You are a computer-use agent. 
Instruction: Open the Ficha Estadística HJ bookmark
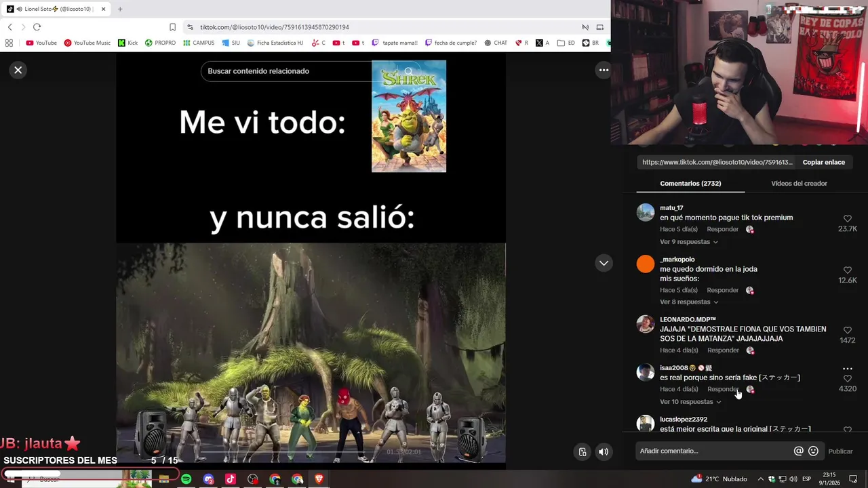pos(275,43)
